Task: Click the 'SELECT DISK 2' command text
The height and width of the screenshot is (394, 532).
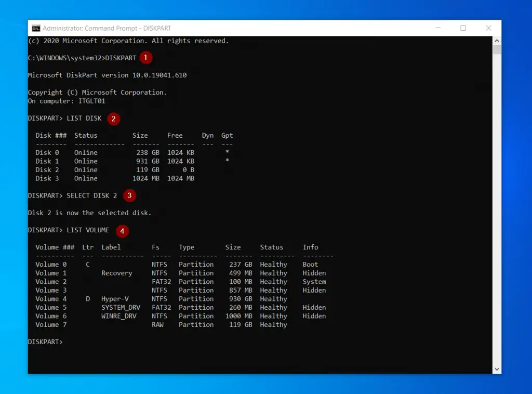Action: pos(91,195)
